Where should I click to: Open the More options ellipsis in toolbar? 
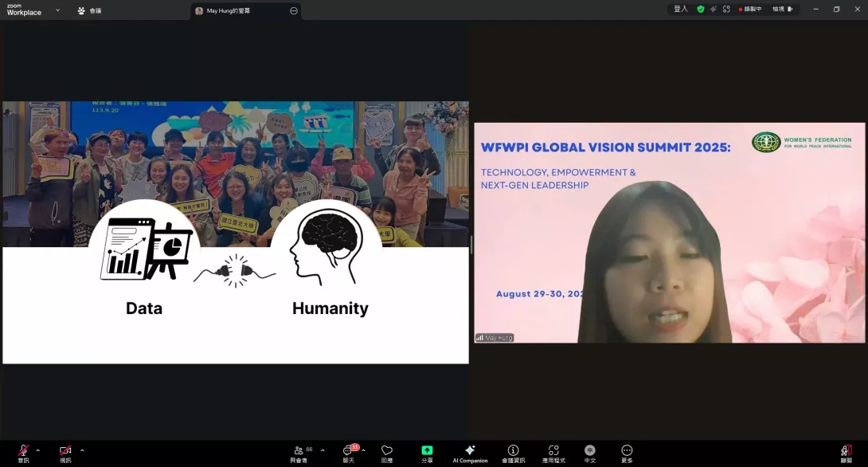(x=627, y=453)
